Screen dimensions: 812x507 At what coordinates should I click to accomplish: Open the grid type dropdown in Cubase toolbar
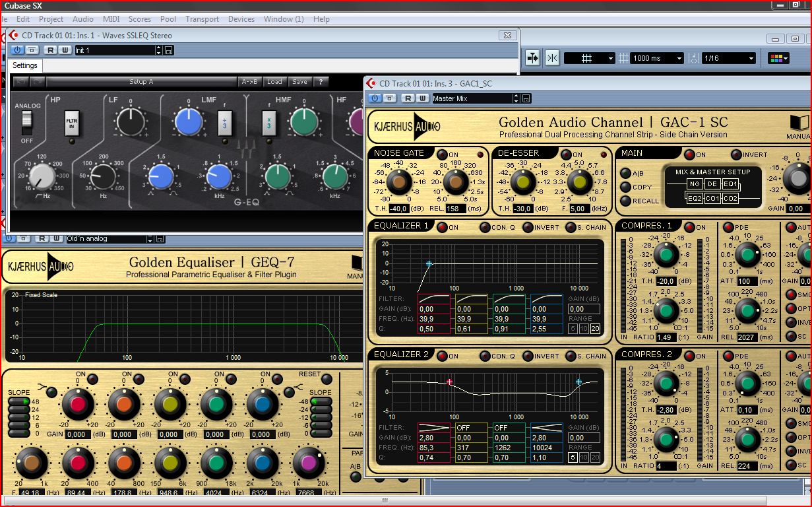click(589, 58)
